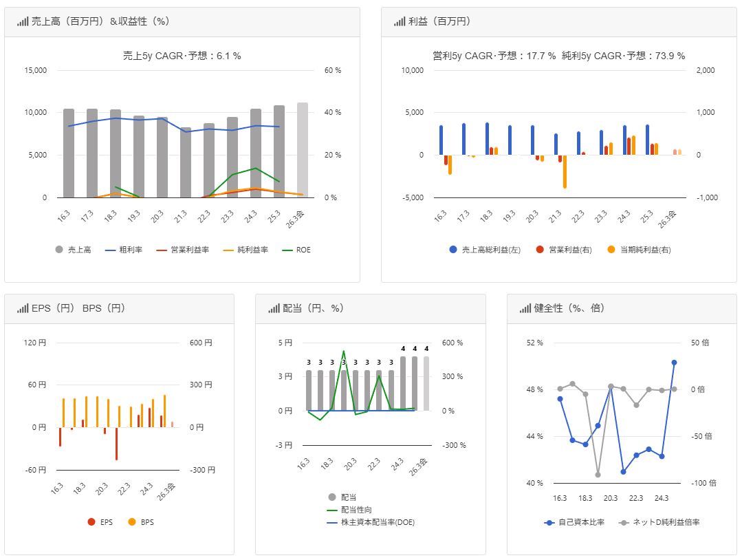Click the highest blue 自己資本比率 data point
742x560 pixels.
coord(674,363)
